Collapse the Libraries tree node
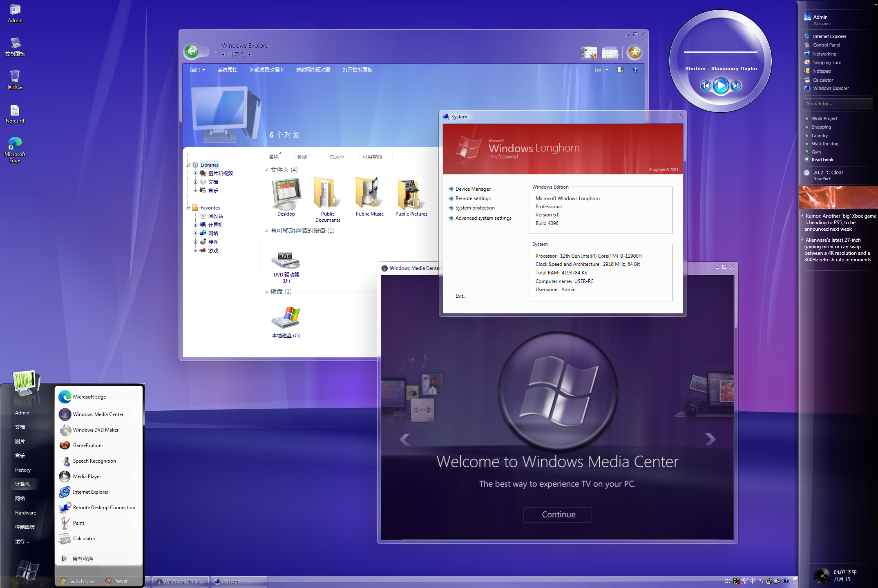Viewport: 878px width, 588px height. (188, 165)
